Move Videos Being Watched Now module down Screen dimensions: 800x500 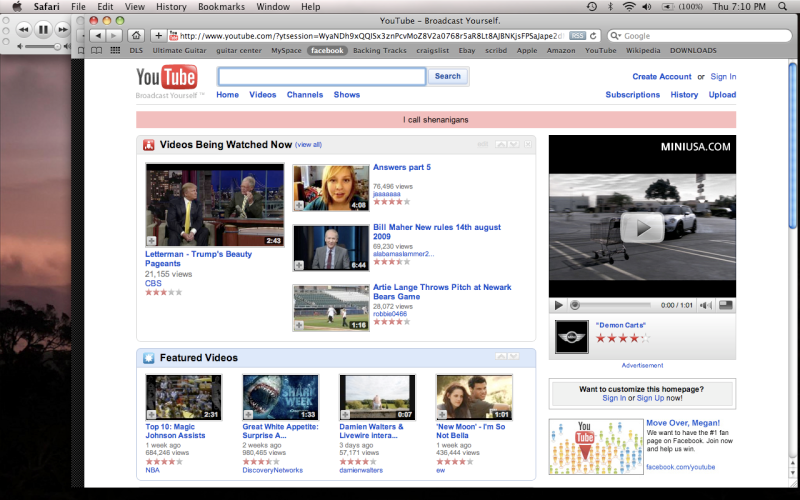point(513,144)
